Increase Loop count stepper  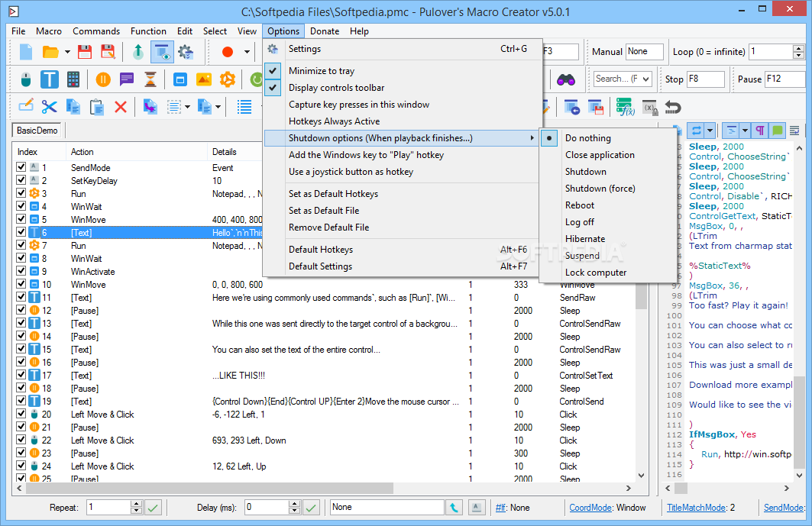tap(798, 49)
